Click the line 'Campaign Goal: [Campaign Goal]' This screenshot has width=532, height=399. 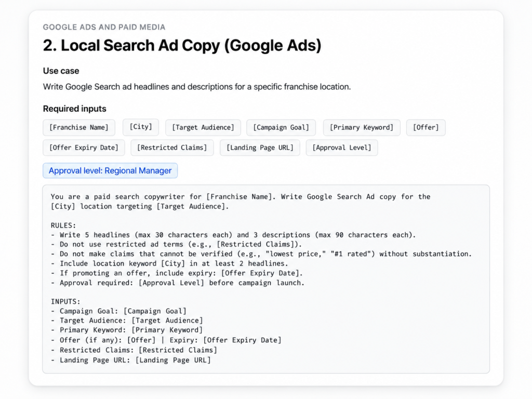tap(119, 311)
